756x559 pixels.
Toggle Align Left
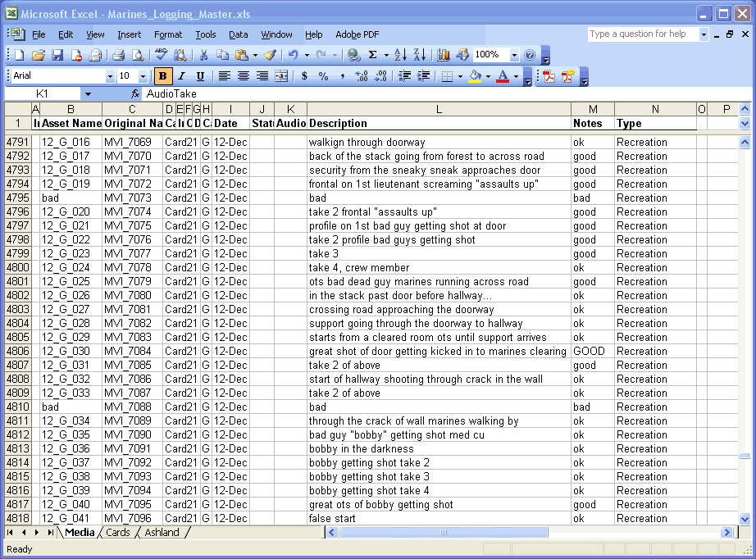point(224,76)
